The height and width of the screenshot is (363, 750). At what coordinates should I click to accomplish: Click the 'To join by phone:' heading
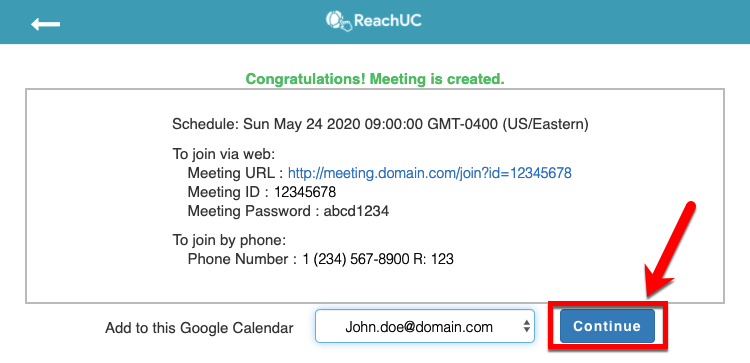click(229, 240)
